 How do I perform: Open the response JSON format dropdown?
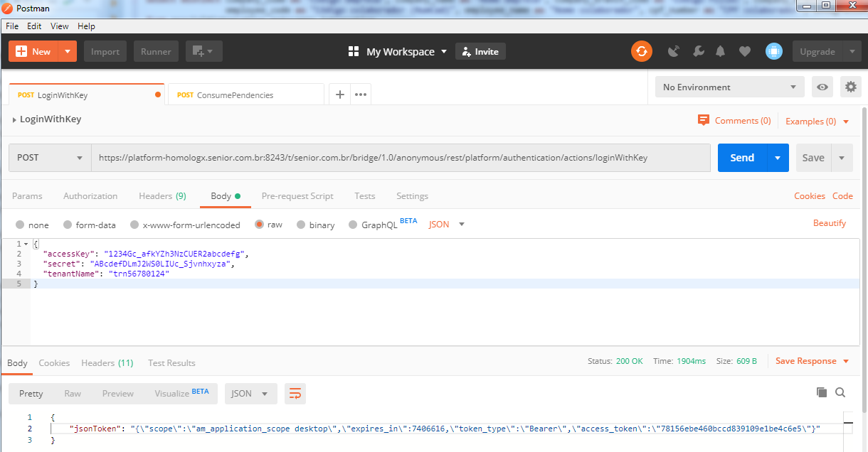pos(251,393)
